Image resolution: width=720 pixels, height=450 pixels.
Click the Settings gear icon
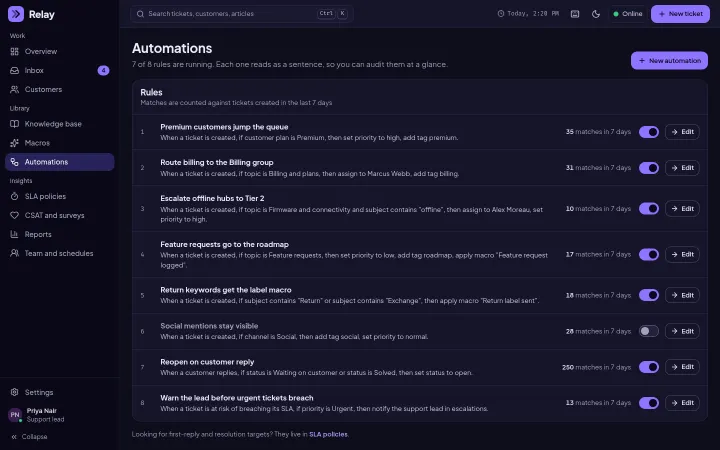coord(15,392)
